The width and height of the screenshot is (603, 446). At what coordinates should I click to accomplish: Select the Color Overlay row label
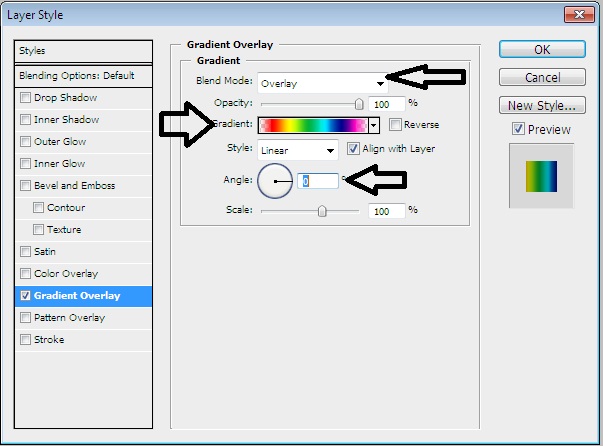(66, 273)
